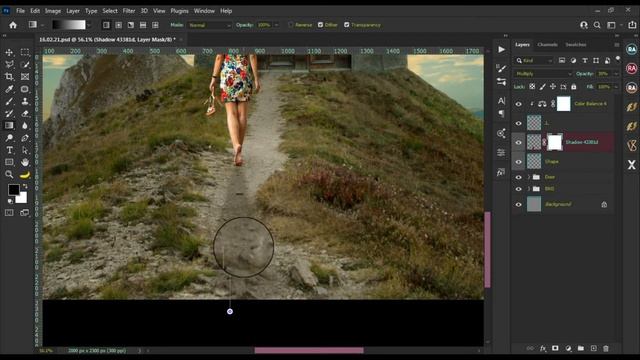
Task: Choose the diamond gradient style
Action: (155, 25)
